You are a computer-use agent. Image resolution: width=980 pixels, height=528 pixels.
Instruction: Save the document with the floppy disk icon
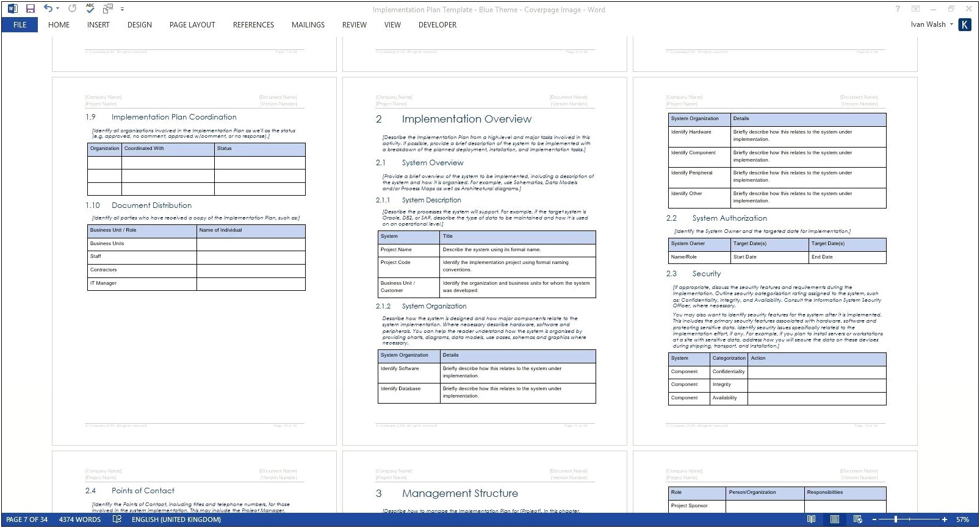pos(31,9)
